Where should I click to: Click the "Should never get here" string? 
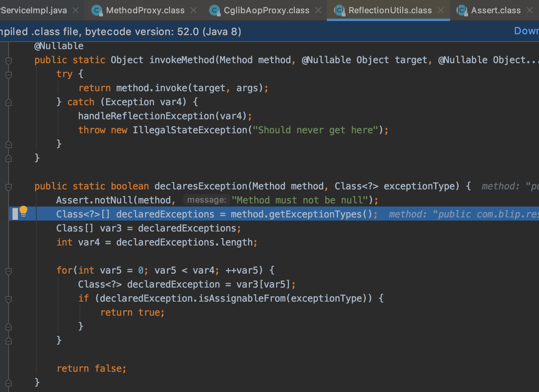[x=316, y=130]
